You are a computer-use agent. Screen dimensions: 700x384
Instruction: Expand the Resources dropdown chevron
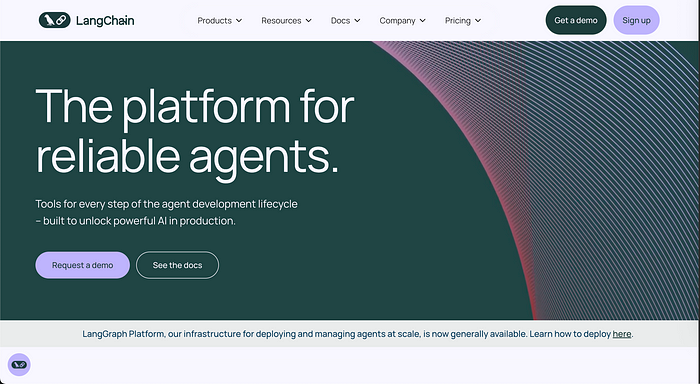coord(308,21)
